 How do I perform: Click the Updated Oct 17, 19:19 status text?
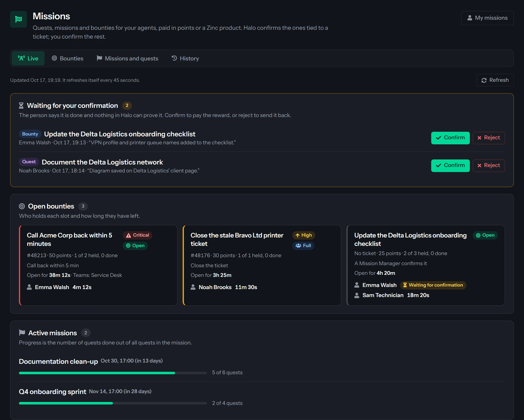coord(75,80)
